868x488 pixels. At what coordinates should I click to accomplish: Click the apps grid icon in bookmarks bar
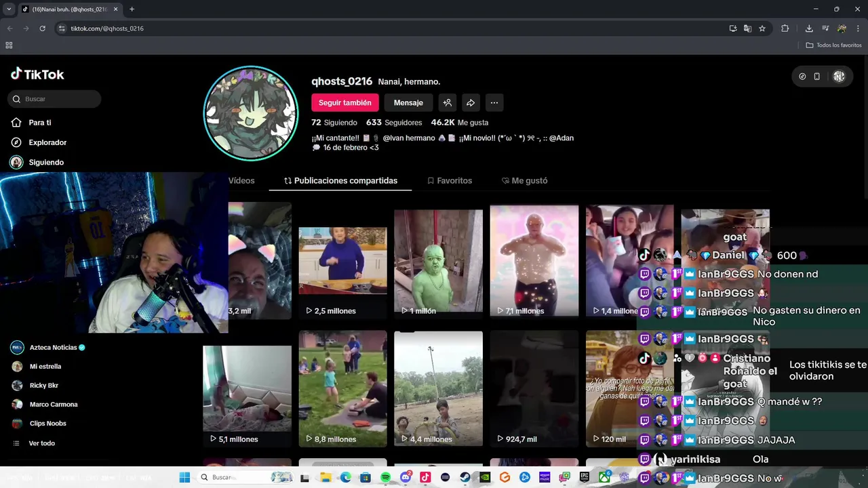tap(9, 45)
